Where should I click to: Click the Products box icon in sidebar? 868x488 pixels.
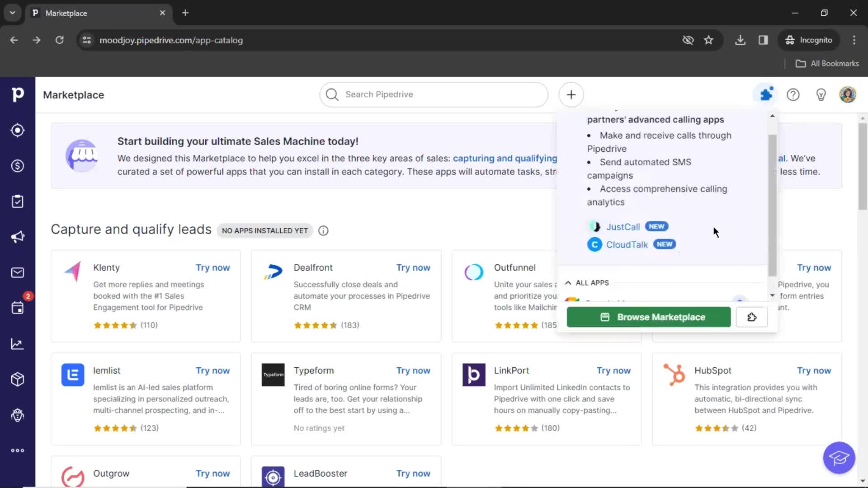(17, 379)
